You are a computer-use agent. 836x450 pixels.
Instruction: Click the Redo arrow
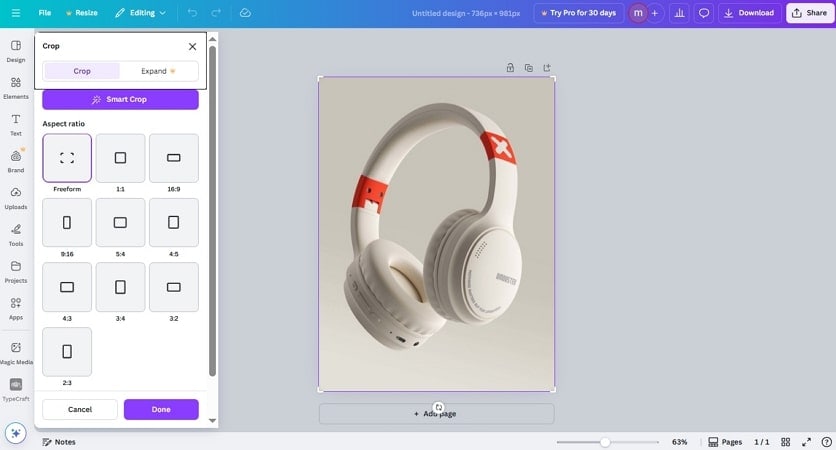[216, 13]
